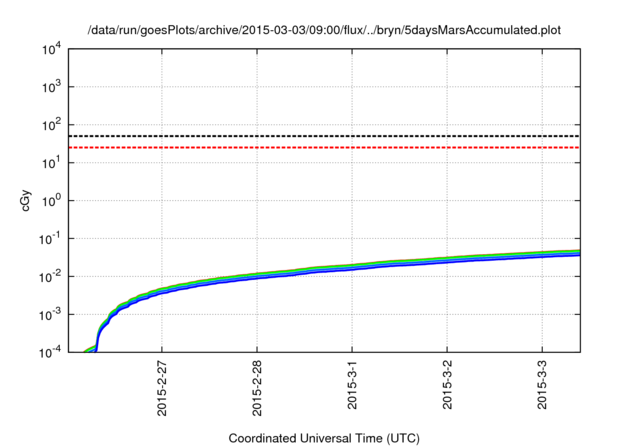
Task: Click the 10^1 y-axis tick label
Action: pyautogui.click(x=51, y=163)
